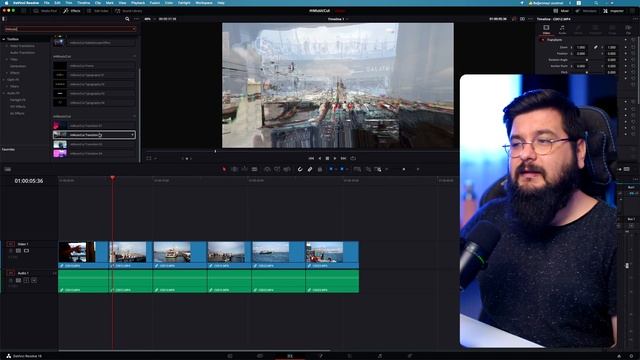Image resolution: width=640 pixels, height=360 pixels.
Task: Select the pink transition preset thumbnail
Action: 60,125
